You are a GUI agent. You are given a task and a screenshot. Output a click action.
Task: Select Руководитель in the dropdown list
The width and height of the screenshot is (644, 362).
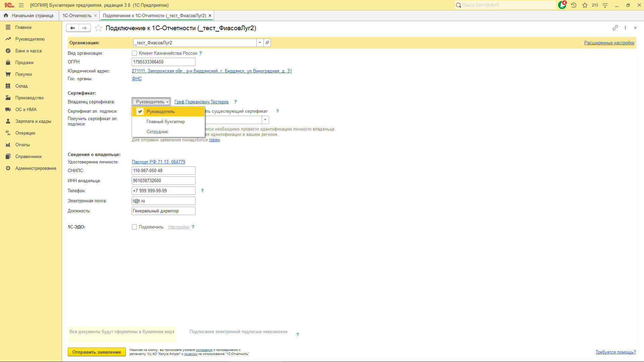point(168,112)
